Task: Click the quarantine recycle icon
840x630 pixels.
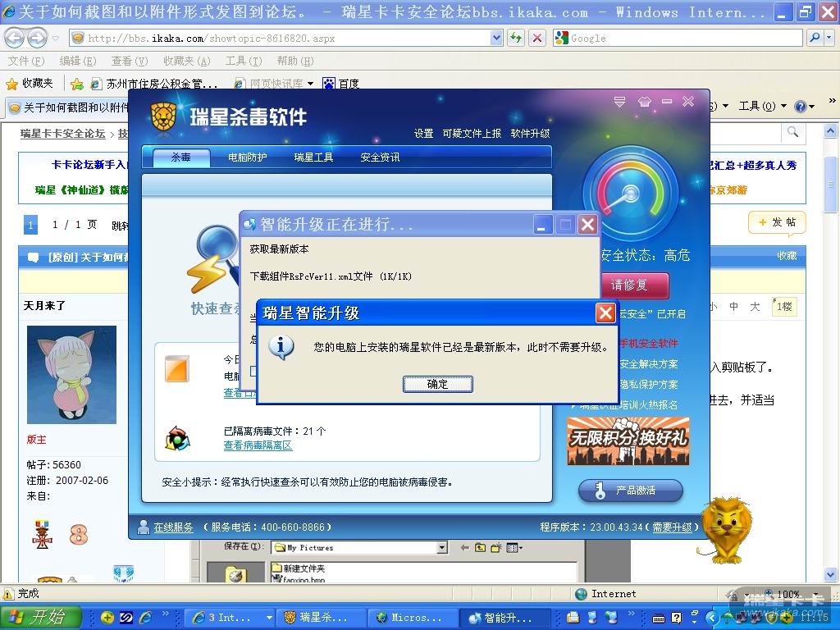Action: coord(177,439)
